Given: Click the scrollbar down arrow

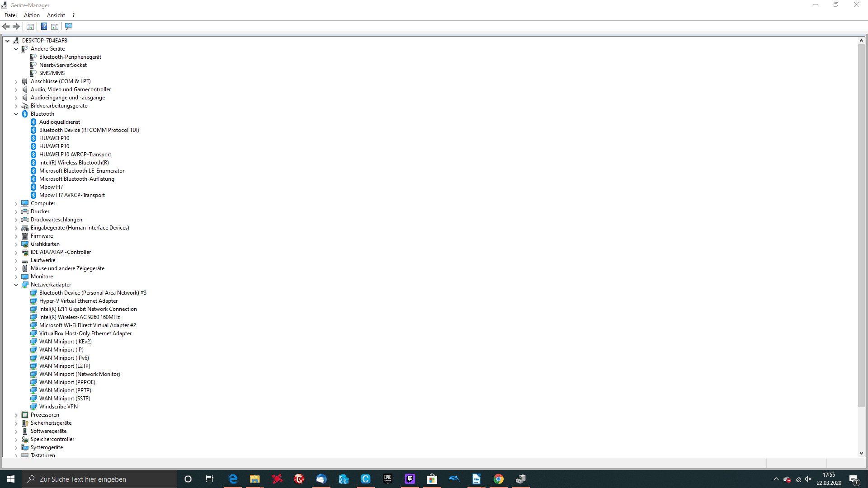Looking at the screenshot, I should pyautogui.click(x=861, y=453).
